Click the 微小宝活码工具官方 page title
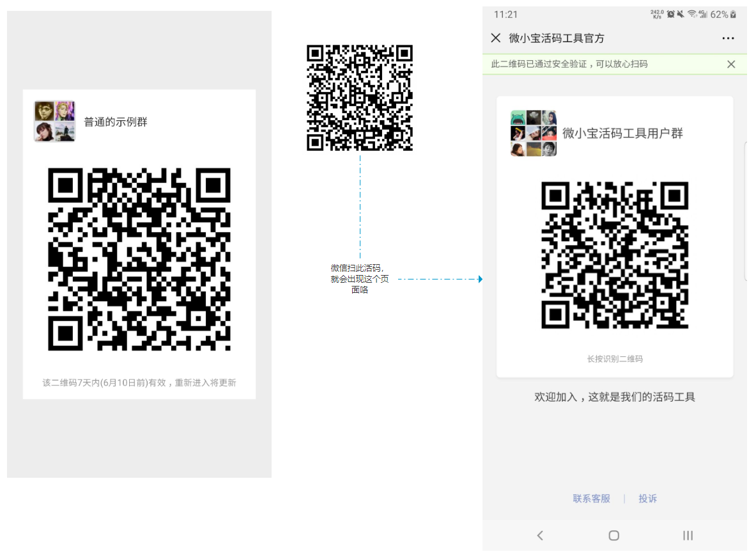This screenshot has width=756, height=559. point(557,38)
